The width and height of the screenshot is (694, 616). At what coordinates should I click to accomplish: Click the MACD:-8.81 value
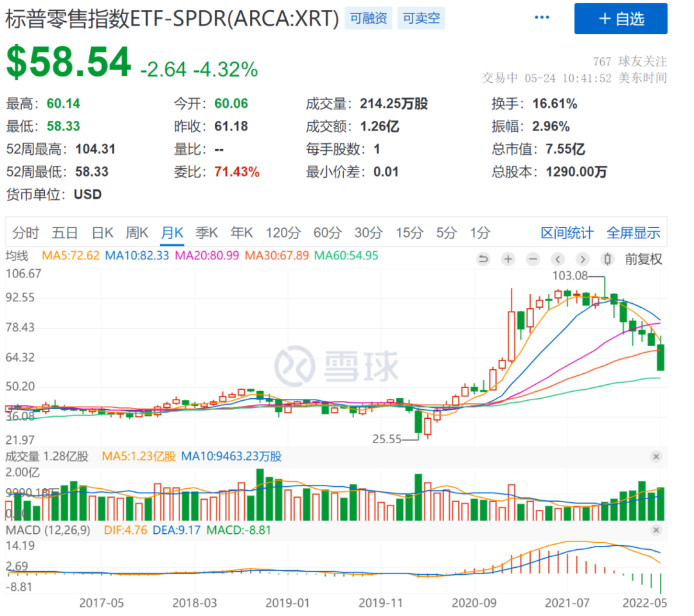(238, 530)
